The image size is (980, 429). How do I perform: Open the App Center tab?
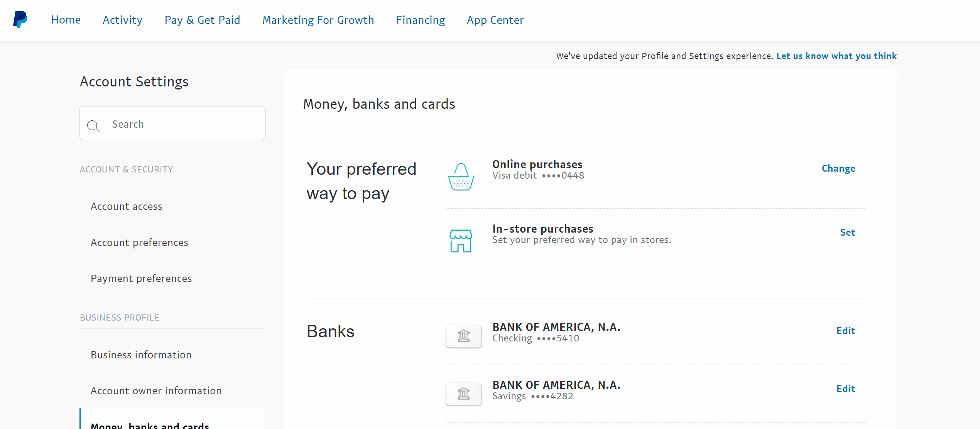point(495,20)
